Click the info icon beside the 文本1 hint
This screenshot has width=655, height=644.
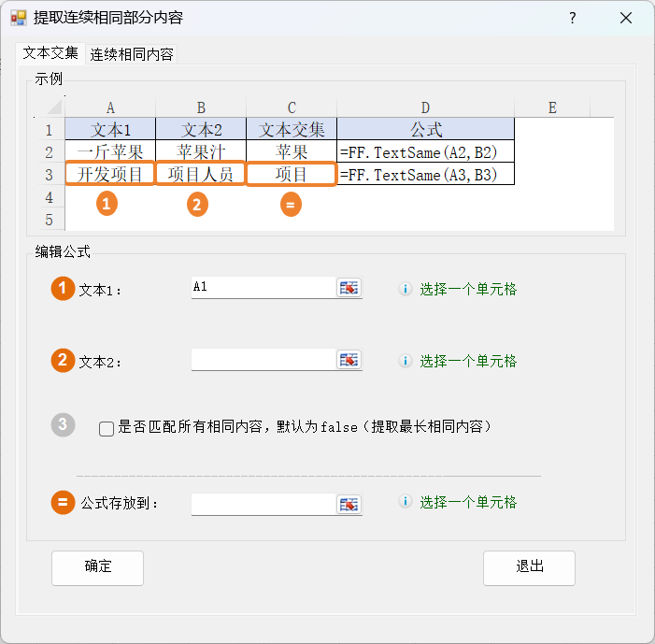pyautogui.click(x=406, y=289)
